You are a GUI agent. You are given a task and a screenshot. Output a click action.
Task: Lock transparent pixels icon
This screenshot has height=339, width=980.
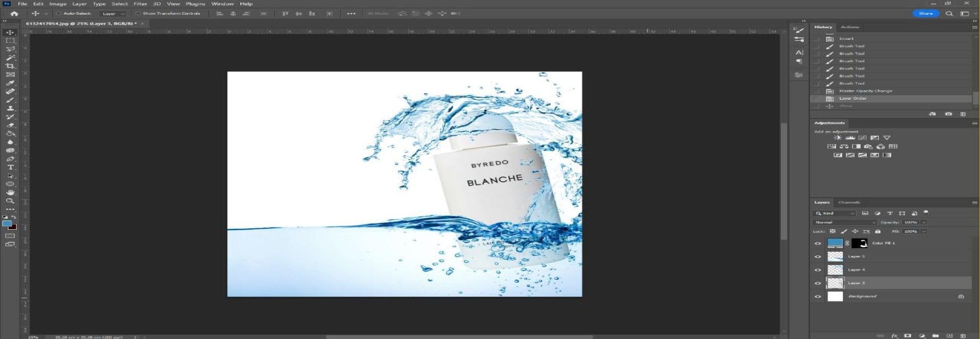click(x=832, y=231)
